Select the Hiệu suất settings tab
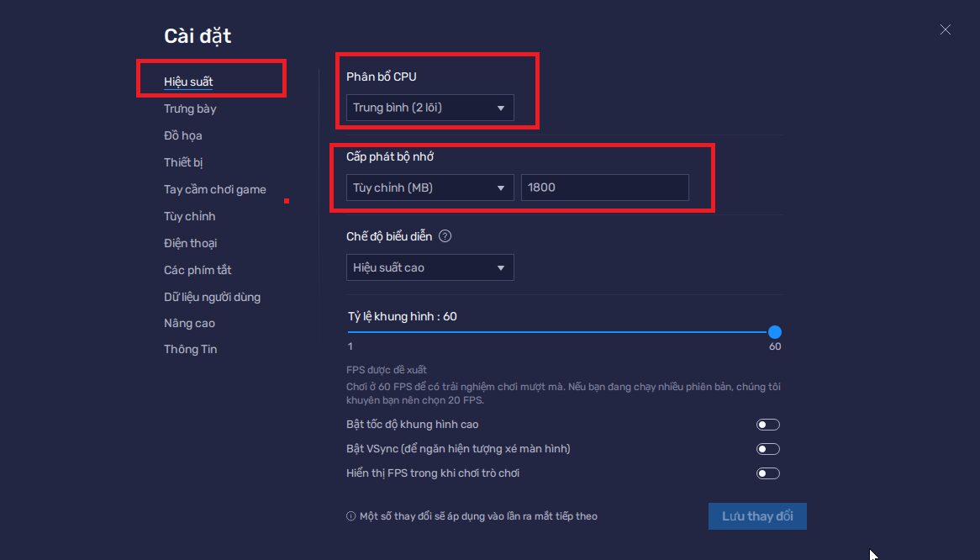 click(x=188, y=82)
